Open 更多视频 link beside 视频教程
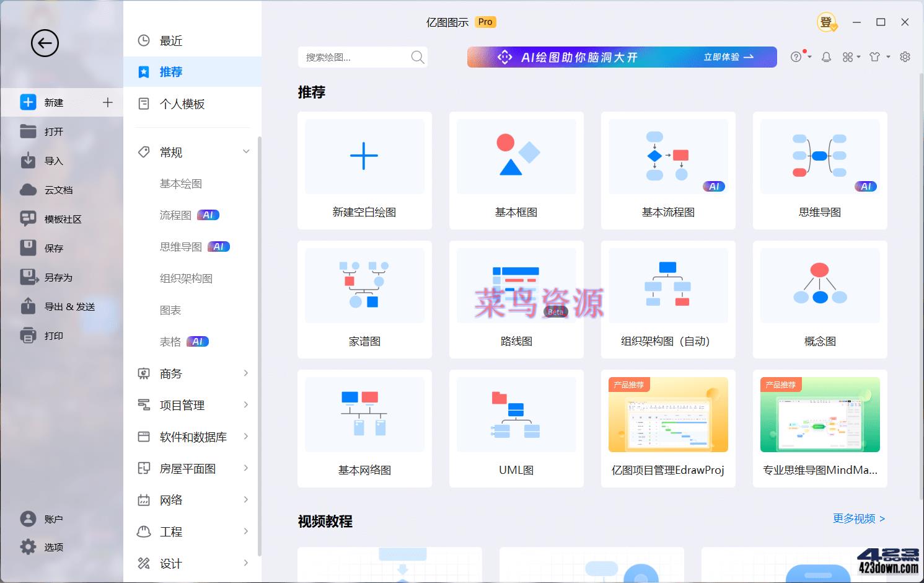The image size is (924, 583). [857, 519]
